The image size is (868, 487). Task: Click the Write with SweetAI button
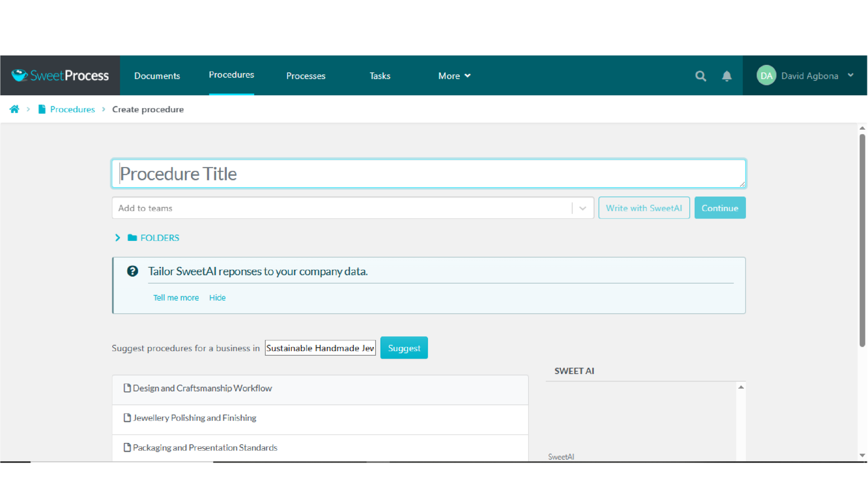(x=644, y=208)
